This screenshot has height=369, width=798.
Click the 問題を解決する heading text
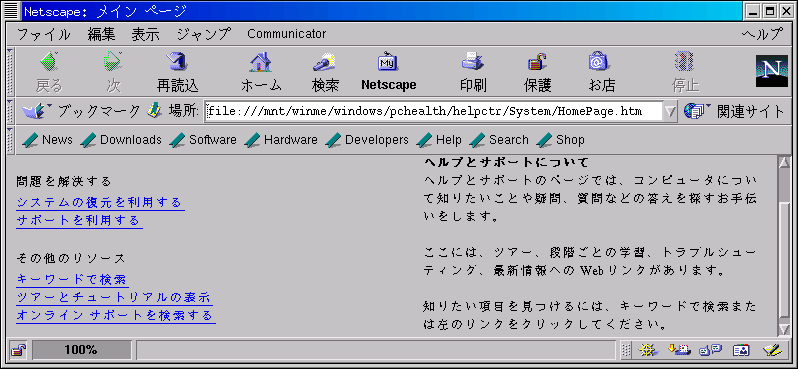(64, 181)
